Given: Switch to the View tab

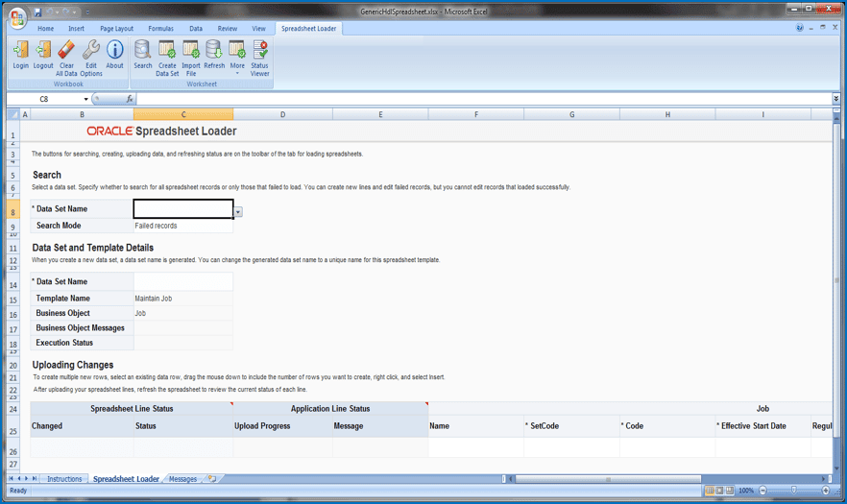Looking at the screenshot, I should (258, 29).
